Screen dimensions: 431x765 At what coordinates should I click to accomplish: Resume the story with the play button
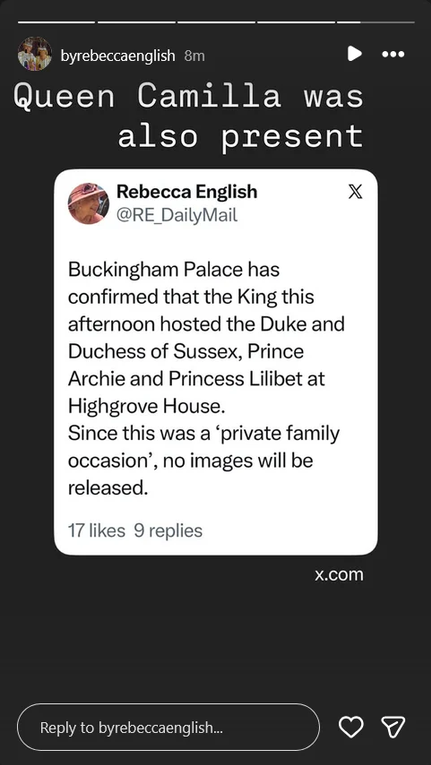point(355,54)
